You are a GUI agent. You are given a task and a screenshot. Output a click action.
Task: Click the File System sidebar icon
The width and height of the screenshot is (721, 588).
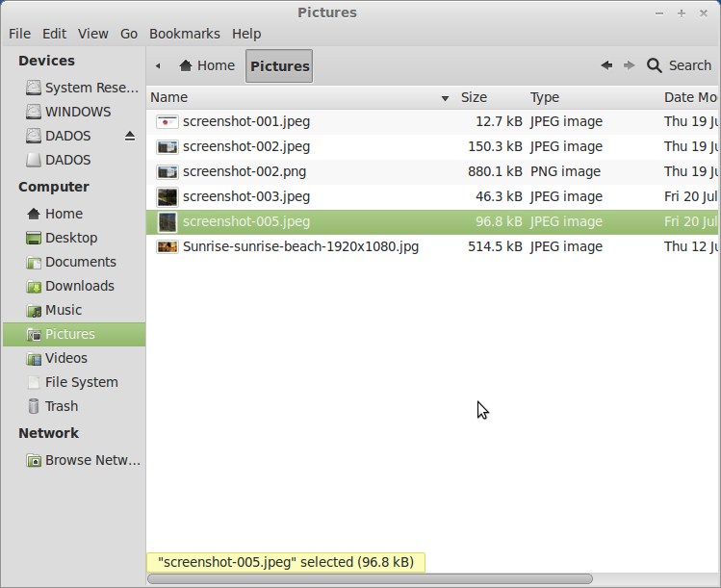click(33, 382)
